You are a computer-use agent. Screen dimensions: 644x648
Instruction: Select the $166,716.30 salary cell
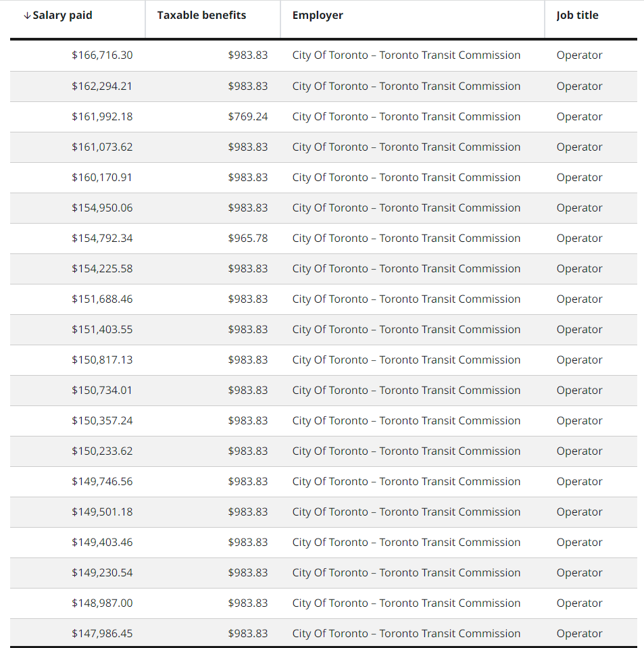click(102, 55)
